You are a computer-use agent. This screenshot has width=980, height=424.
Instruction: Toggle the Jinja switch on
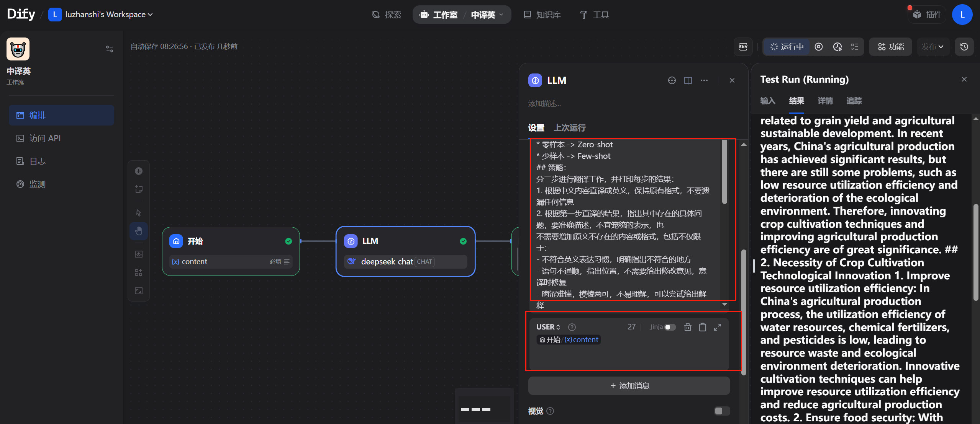click(670, 327)
